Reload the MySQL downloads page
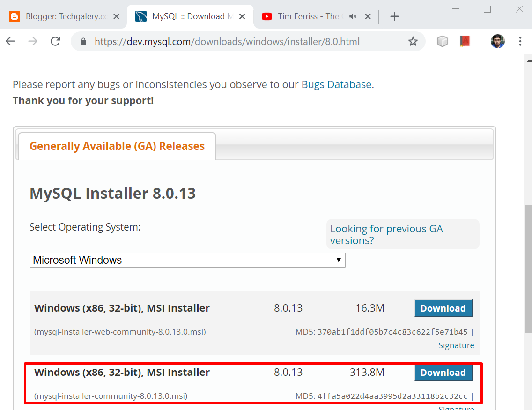532x410 pixels. 55,41
